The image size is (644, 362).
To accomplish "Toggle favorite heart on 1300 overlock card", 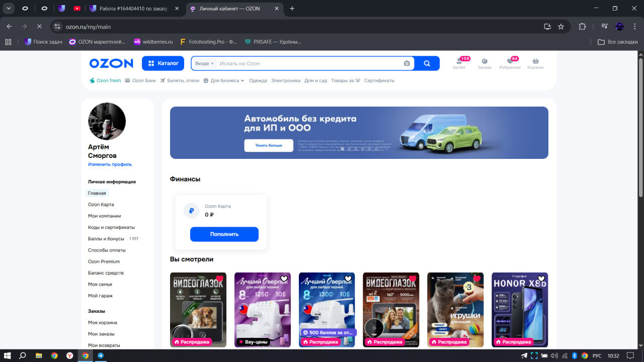I will tap(348, 279).
